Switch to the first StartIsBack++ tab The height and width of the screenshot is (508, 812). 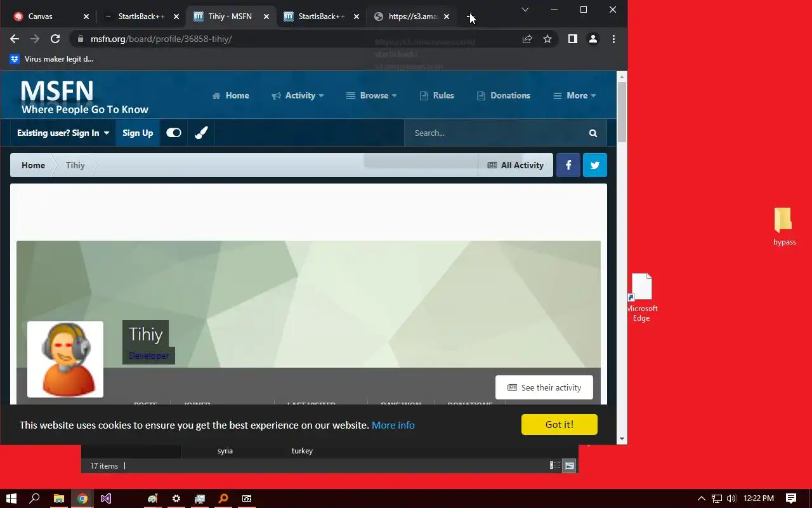click(141, 17)
